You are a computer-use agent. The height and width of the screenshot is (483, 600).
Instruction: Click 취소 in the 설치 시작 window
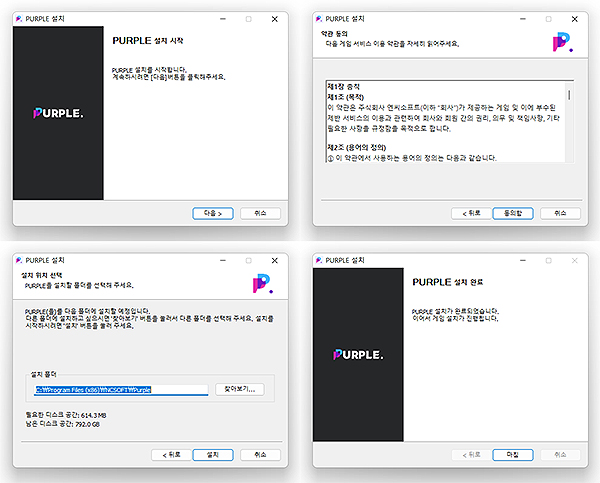(260, 213)
